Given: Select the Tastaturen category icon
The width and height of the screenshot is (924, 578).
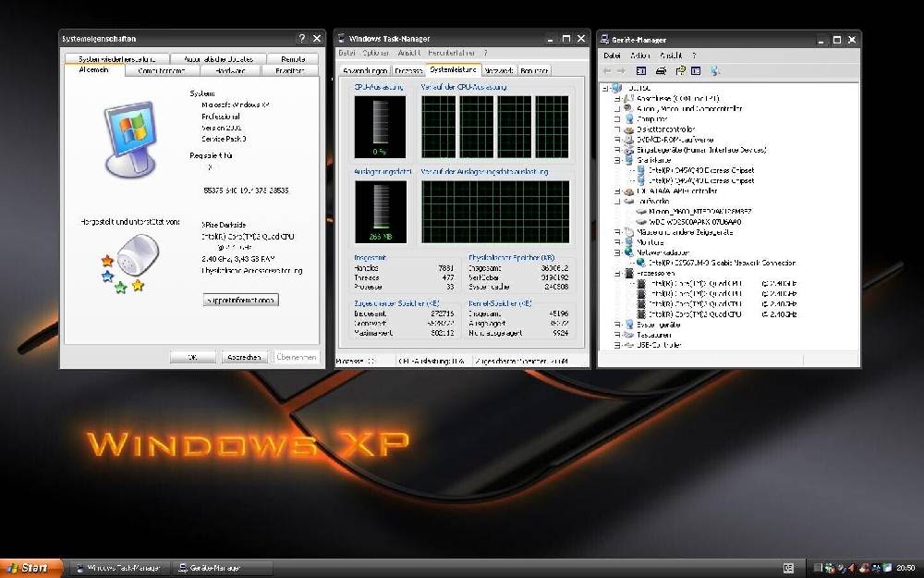Looking at the screenshot, I should [628, 335].
